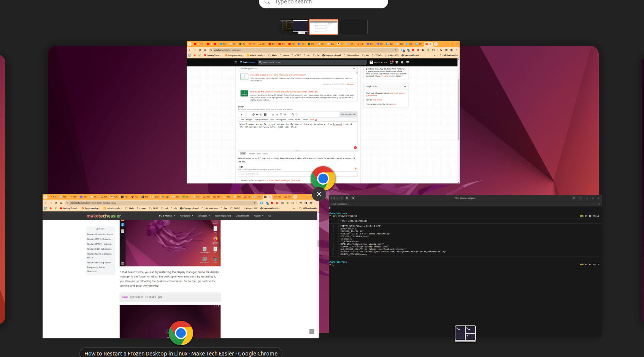Image resolution: width=644 pixels, height=357 pixels.
Task: Switch to the HTML formatting help tab
Action: coord(298,120)
